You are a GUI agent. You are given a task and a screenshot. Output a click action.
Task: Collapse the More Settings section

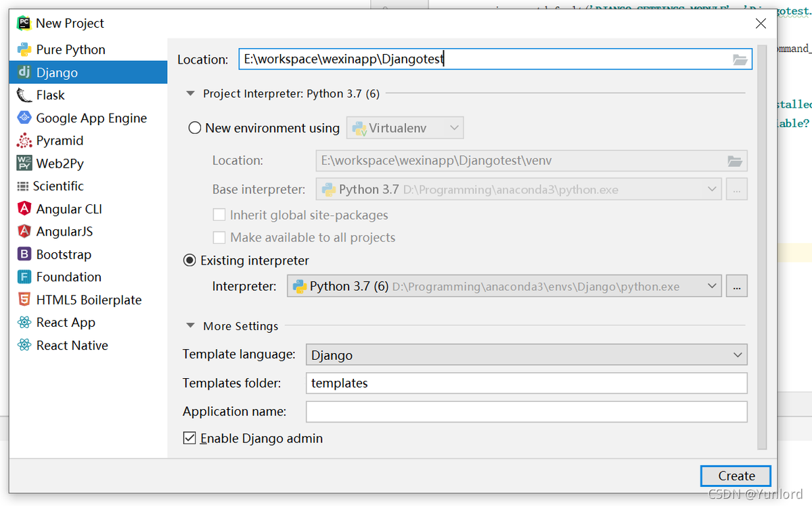point(191,326)
